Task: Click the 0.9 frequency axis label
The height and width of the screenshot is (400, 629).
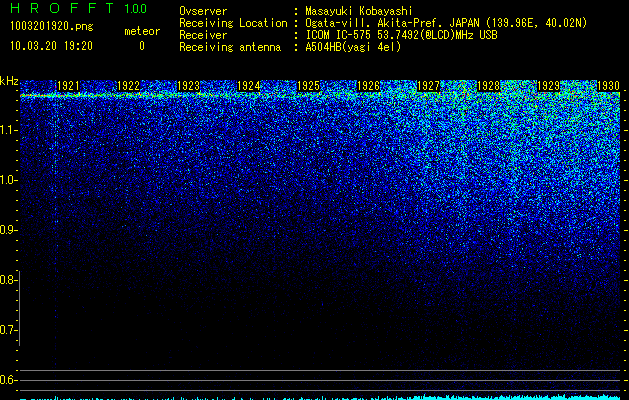Action: coord(8,230)
